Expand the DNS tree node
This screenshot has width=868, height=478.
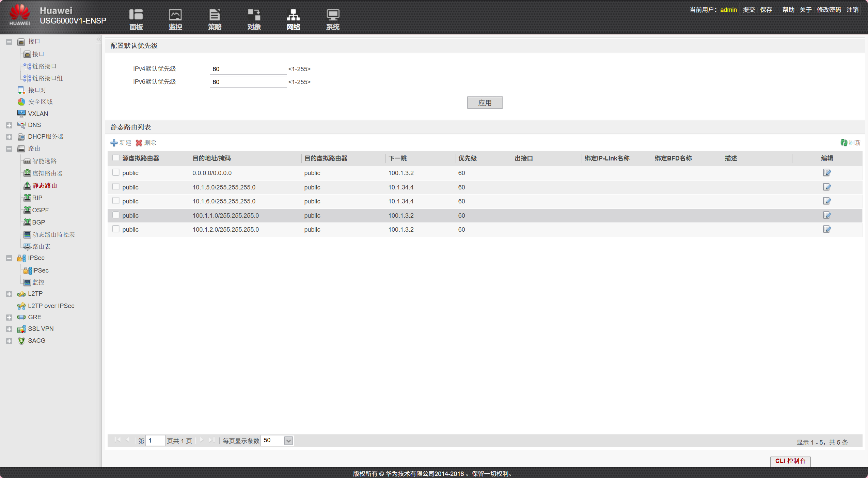pos(9,125)
